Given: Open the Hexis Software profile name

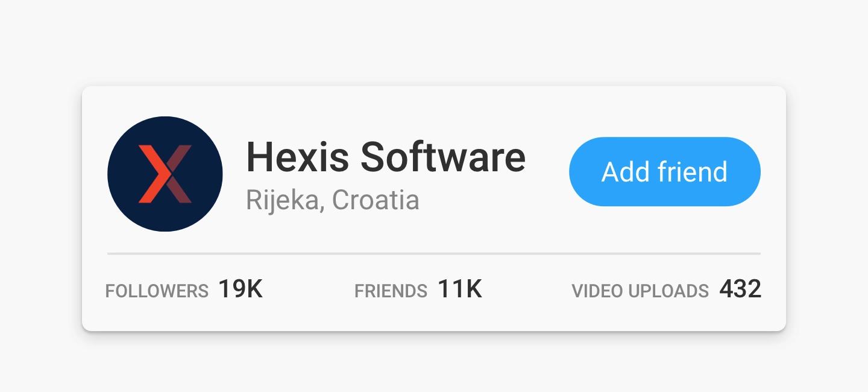Looking at the screenshot, I should point(386,157).
